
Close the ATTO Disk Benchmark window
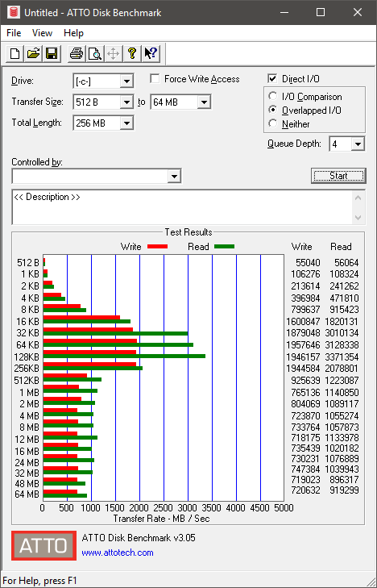(x=357, y=12)
